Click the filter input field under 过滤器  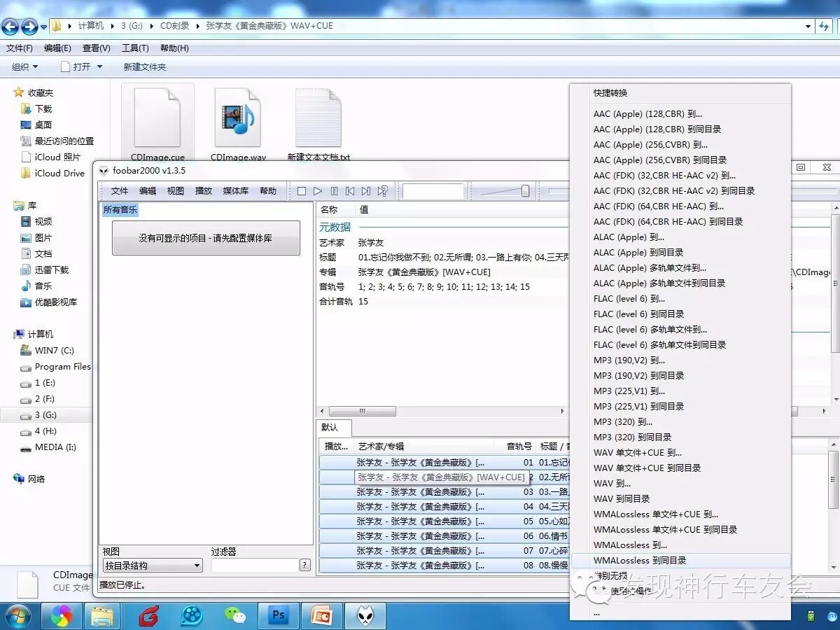click(x=255, y=565)
